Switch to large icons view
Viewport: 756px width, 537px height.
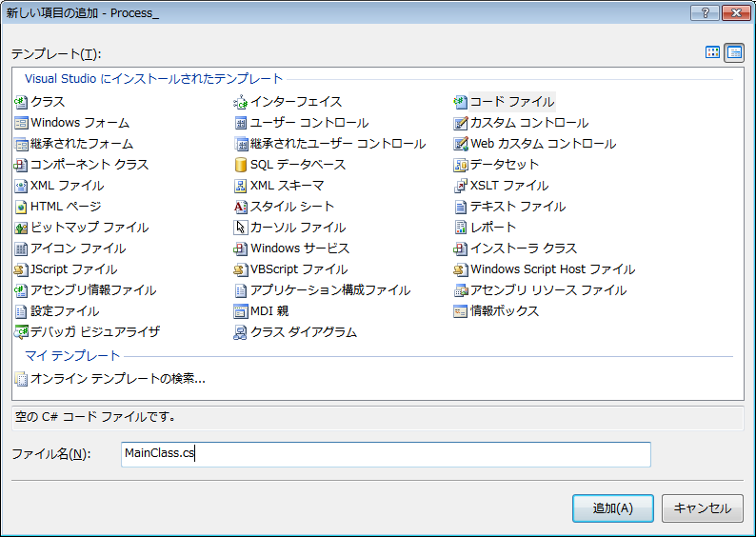tap(712, 52)
